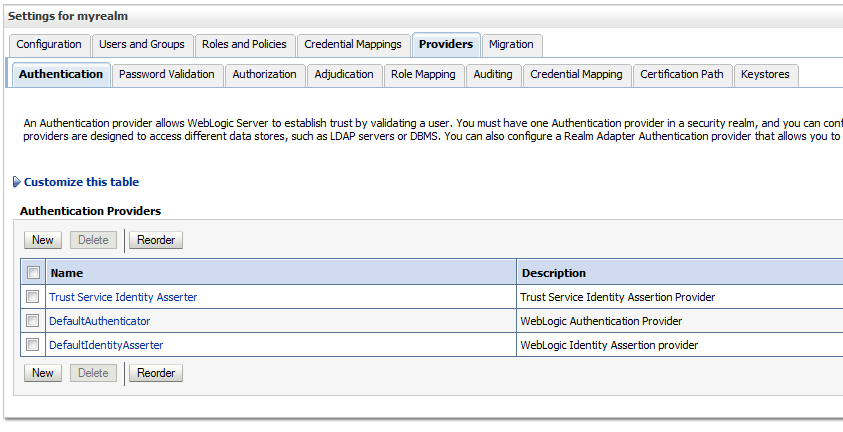
Task: Open the DefaultAuthenticator provider link
Action: [x=99, y=321]
